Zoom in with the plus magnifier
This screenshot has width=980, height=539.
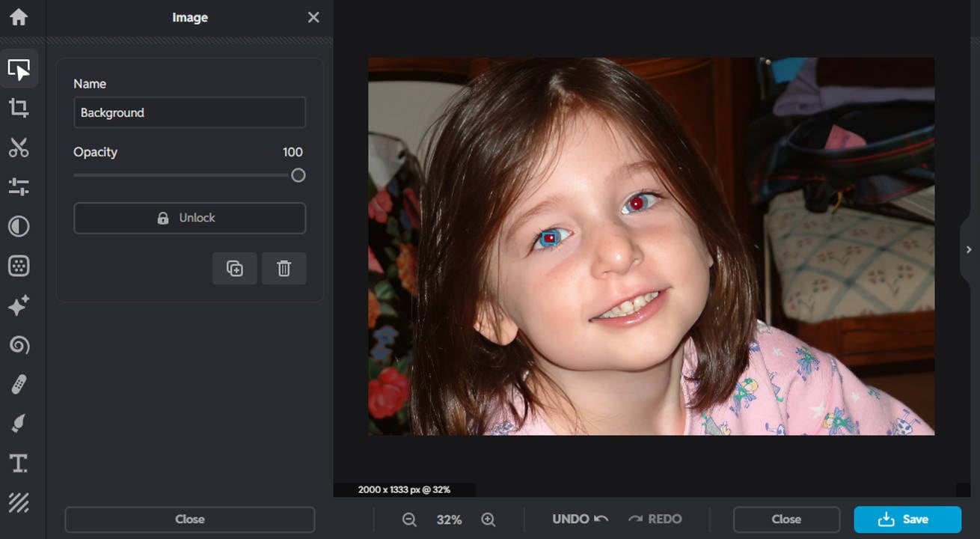pyautogui.click(x=489, y=520)
